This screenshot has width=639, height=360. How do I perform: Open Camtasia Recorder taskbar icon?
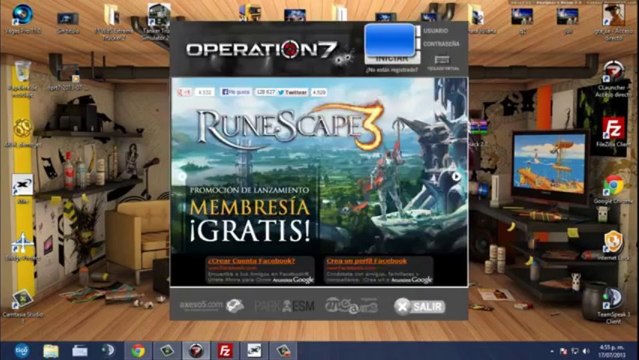tap(284, 351)
